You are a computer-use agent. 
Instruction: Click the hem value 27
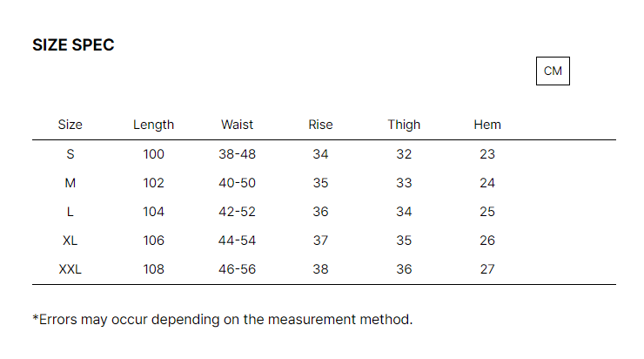pyautogui.click(x=487, y=269)
